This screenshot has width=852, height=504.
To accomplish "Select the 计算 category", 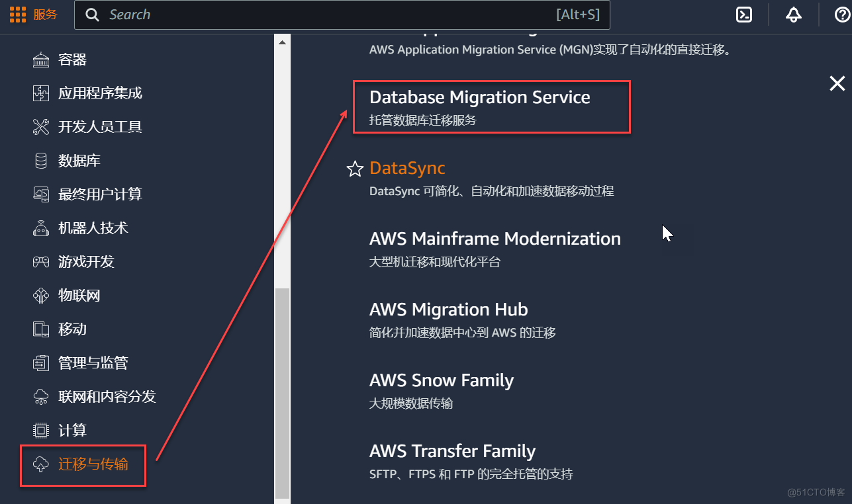I will point(73,431).
